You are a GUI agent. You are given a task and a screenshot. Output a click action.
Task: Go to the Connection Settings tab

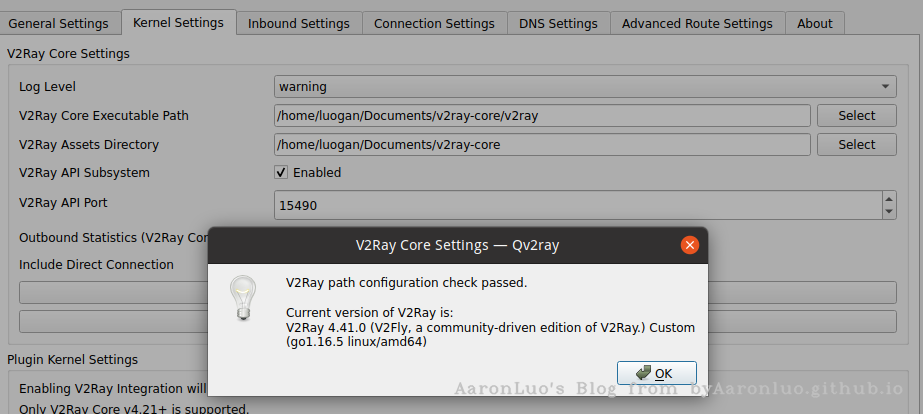coord(434,23)
